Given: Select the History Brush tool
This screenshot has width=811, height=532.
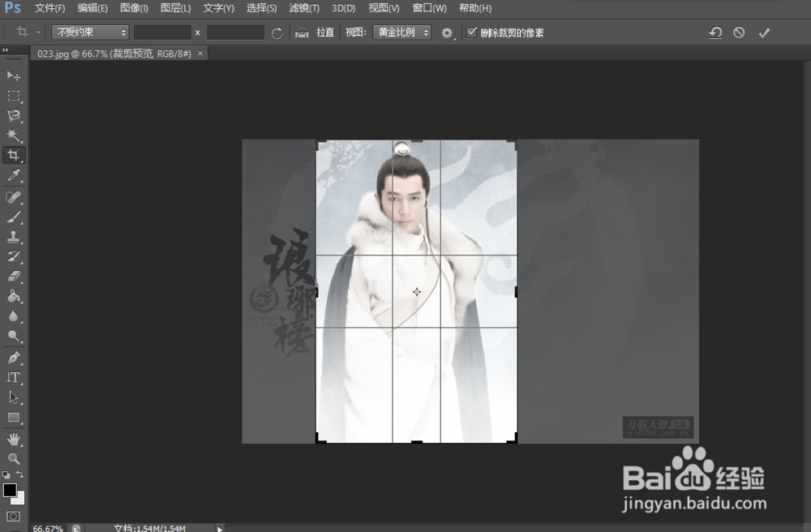Looking at the screenshot, I should click(x=14, y=256).
